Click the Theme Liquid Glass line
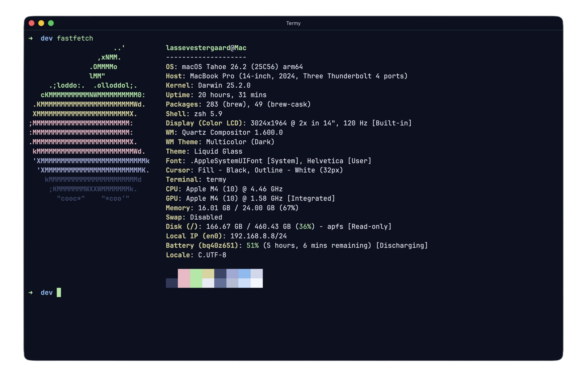The height and width of the screenshot is (392, 587). click(204, 151)
